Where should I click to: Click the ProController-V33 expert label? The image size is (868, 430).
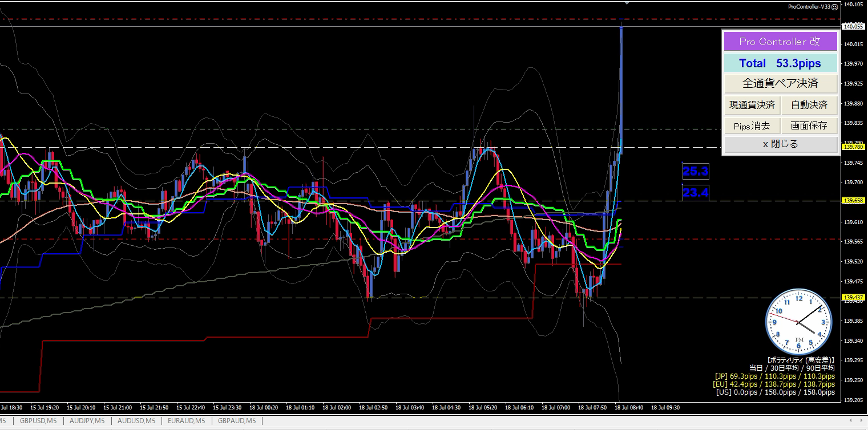(x=809, y=7)
